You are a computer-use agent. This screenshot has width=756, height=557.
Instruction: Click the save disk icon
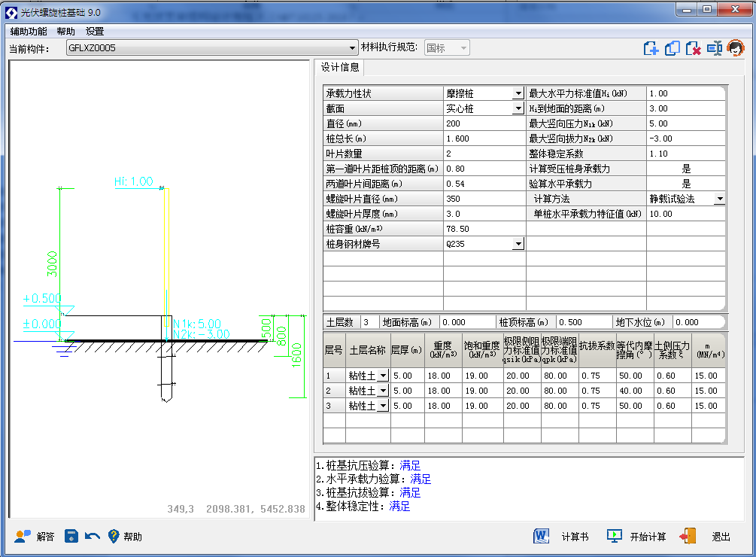pos(71,536)
